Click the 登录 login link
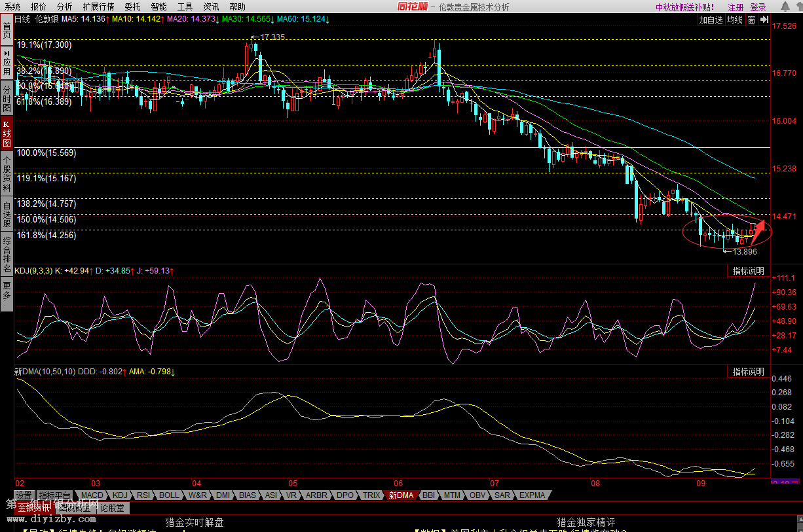The height and width of the screenshot is (532, 803). pos(758,7)
